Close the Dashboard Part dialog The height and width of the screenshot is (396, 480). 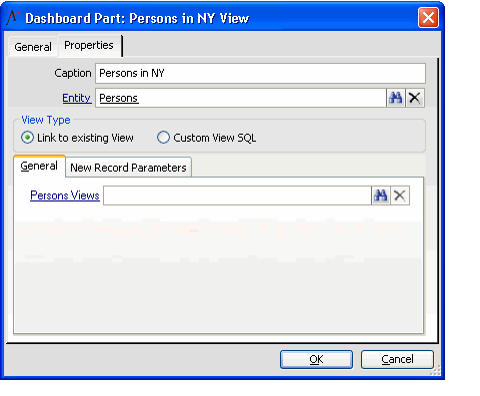(x=428, y=18)
